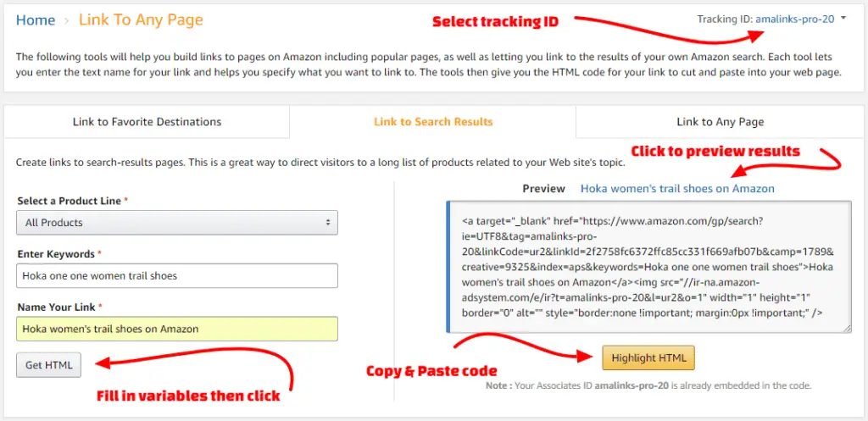Click the Link To Any Page breadcrumb title
Screen dimensions: 868x421
click(x=141, y=20)
